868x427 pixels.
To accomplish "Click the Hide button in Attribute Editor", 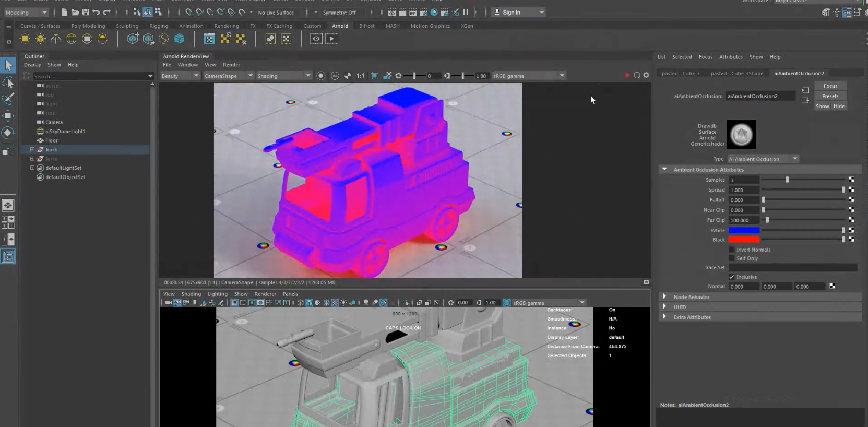I will pos(839,106).
